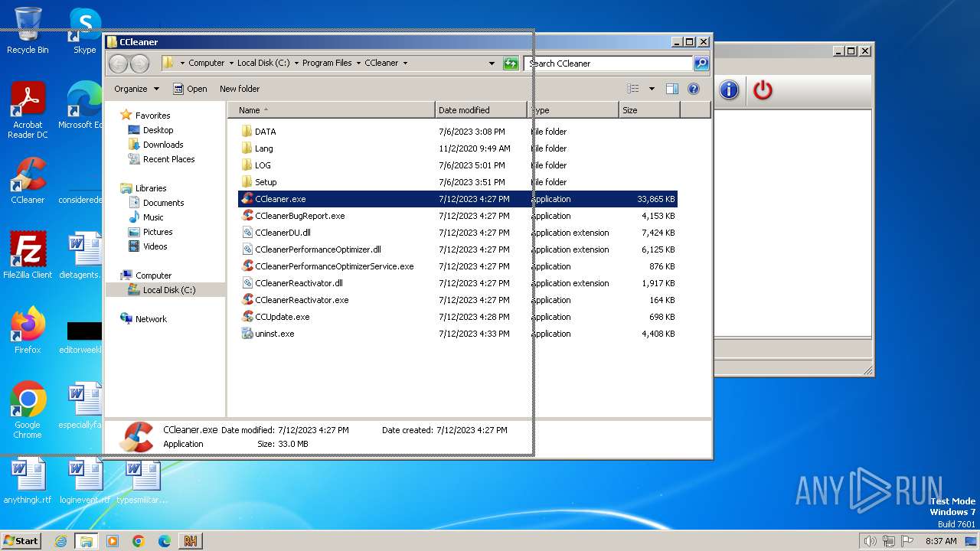Click New folder button

tap(240, 89)
